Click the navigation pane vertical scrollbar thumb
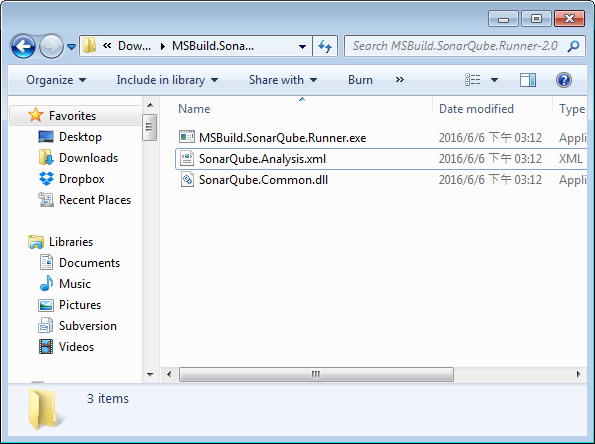The width and height of the screenshot is (595, 444). click(x=150, y=128)
